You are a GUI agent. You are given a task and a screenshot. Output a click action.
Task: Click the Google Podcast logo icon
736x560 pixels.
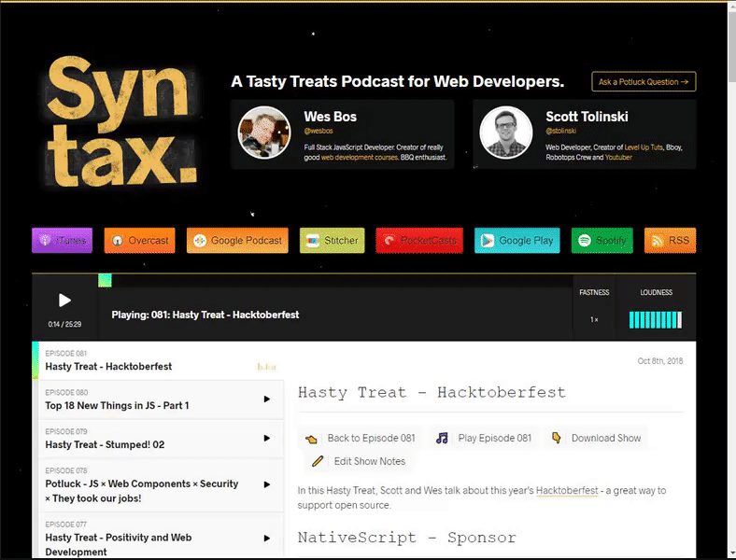pos(200,241)
